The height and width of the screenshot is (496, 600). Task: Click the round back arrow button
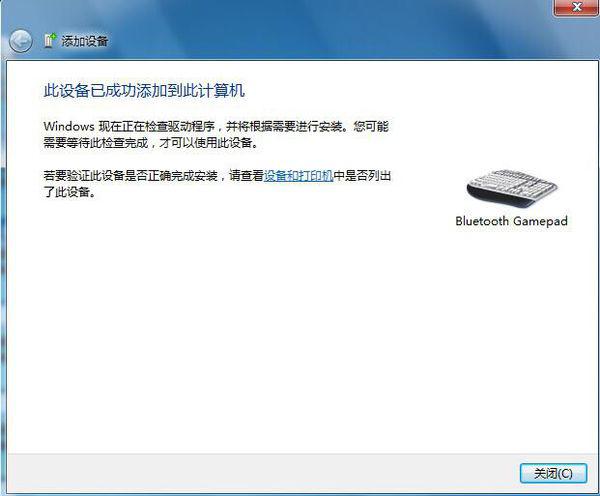coord(20,41)
